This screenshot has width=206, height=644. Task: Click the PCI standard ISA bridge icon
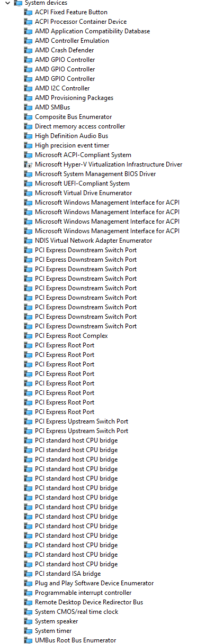coord(28,574)
